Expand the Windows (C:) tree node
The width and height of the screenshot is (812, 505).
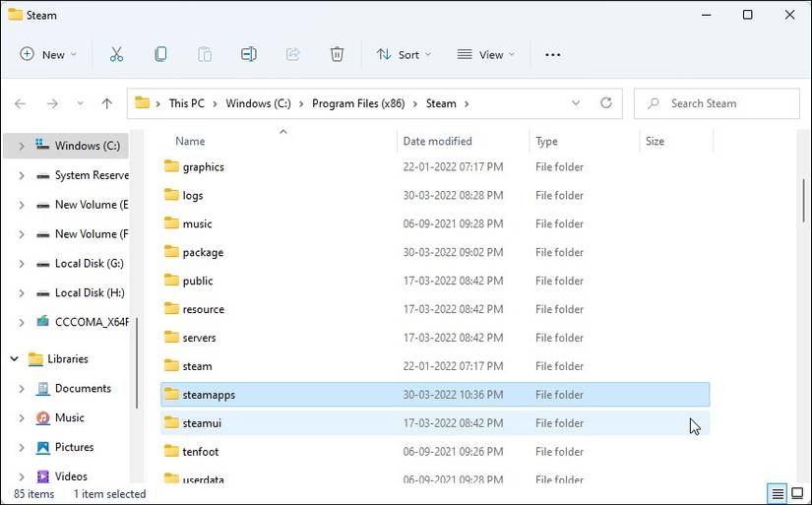pyautogui.click(x=22, y=146)
